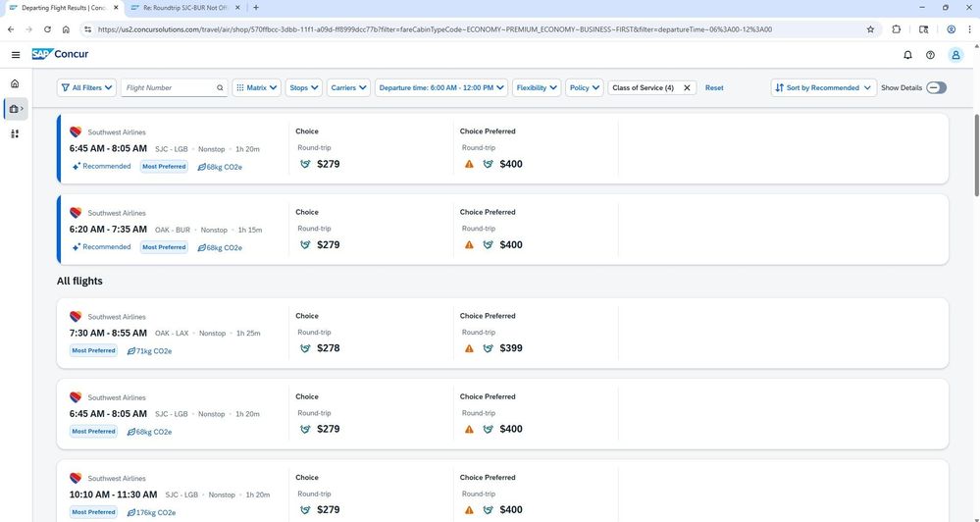Click 68kg CO2e on 6:20 AM flight
Screen dimensions: 980x522
click(220, 247)
